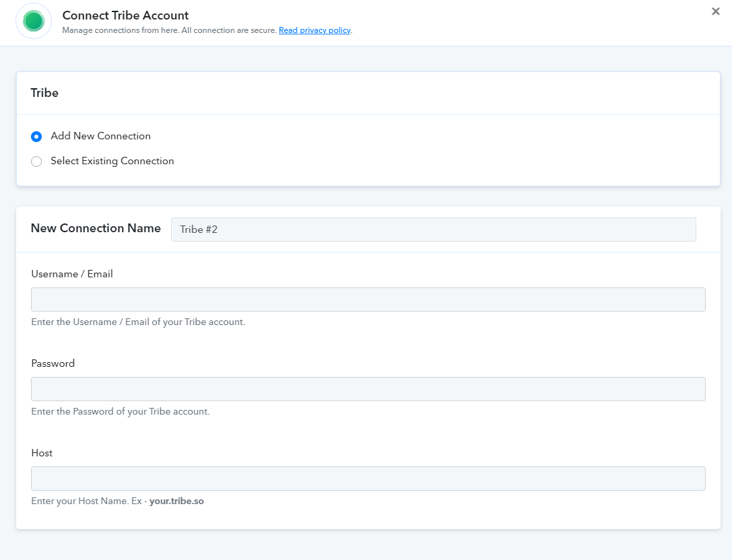Viewport: 732px width, 560px height.
Task: Click the Tribe section heading
Action: (x=44, y=93)
